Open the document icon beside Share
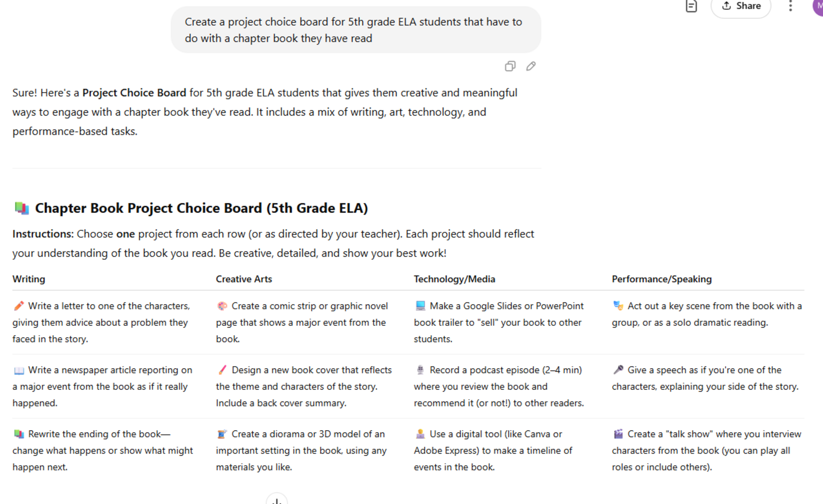The width and height of the screenshot is (823, 504). coord(691,6)
